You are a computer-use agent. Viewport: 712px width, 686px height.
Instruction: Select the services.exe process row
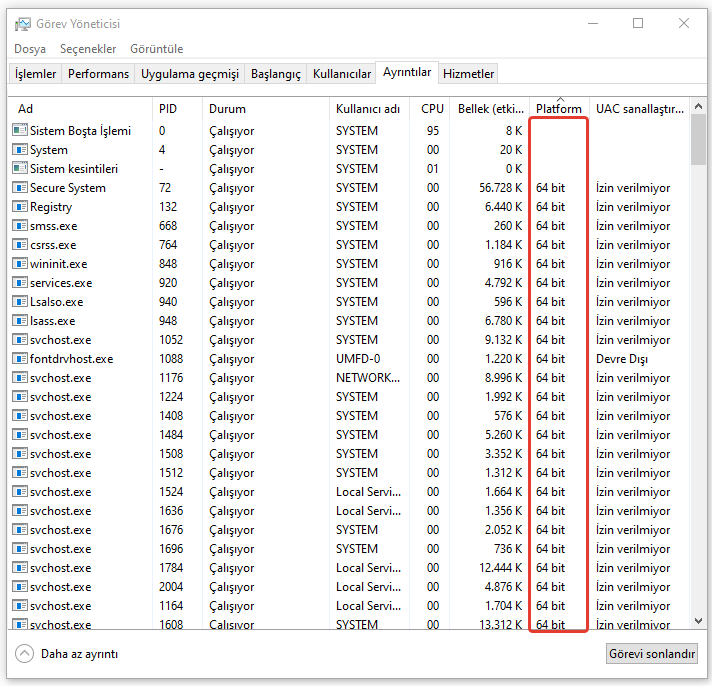coord(60,283)
